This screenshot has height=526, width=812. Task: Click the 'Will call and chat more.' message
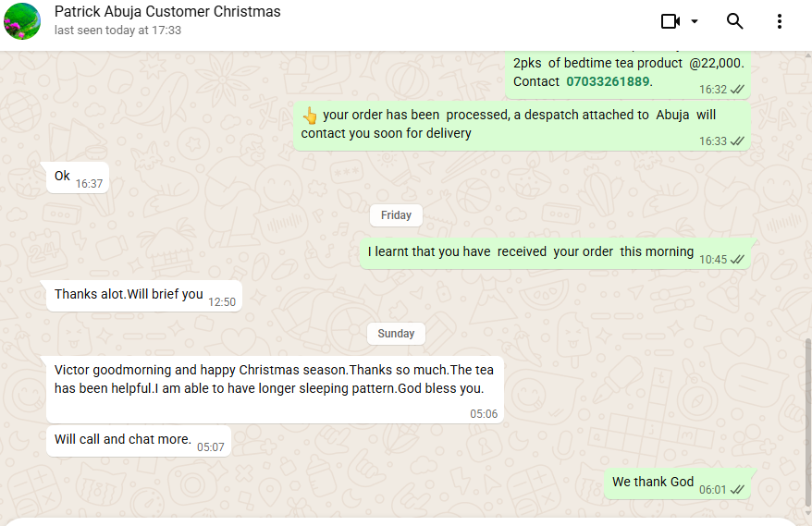[x=123, y=440]
